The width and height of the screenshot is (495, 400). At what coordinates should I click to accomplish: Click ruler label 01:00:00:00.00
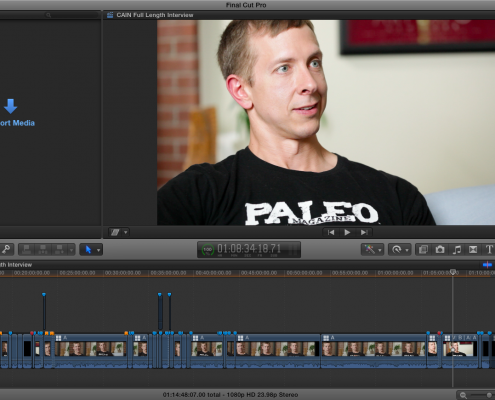[395, 273]
